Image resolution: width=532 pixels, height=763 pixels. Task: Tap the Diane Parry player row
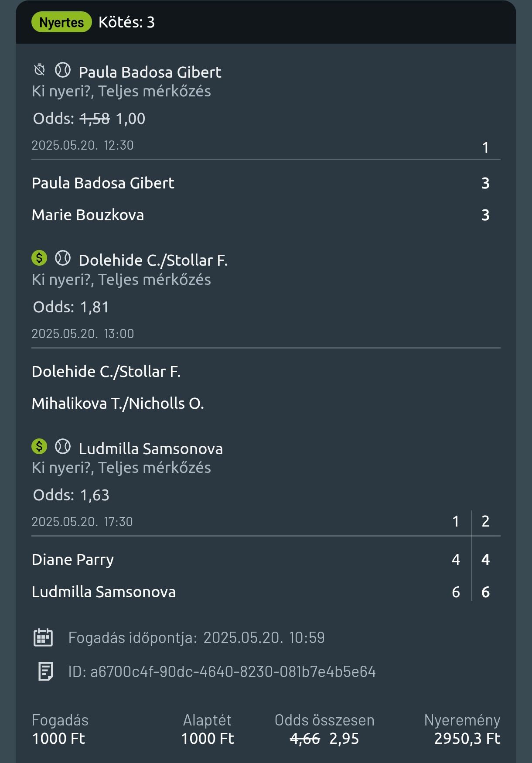point(266,560)
